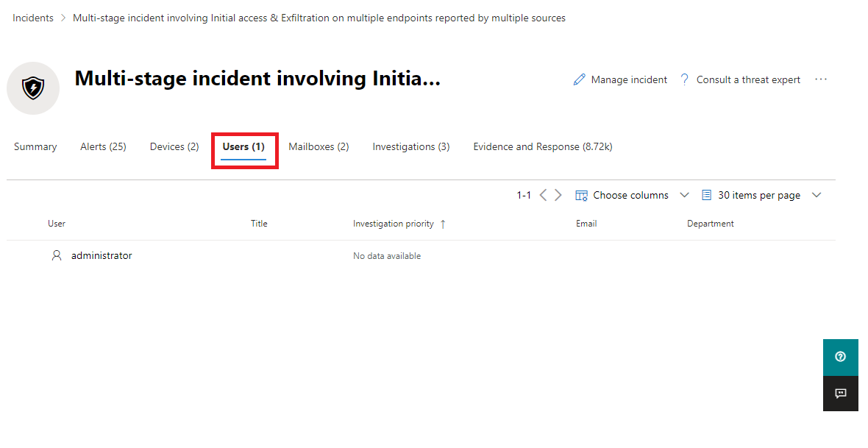The height and width of the screenshot is (448, 868).
Task: Sort by the Title column header
Action: pyautogui.click(x=259, y=224)
